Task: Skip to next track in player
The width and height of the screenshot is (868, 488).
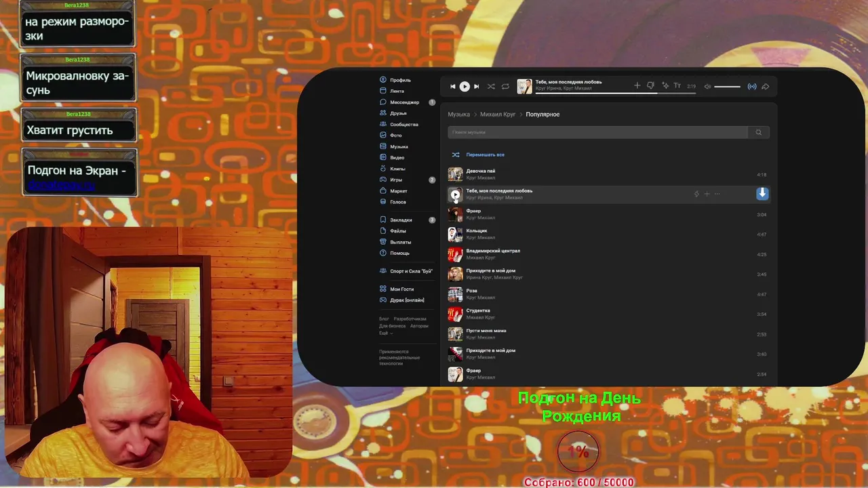Action: (x=476, y=87)
